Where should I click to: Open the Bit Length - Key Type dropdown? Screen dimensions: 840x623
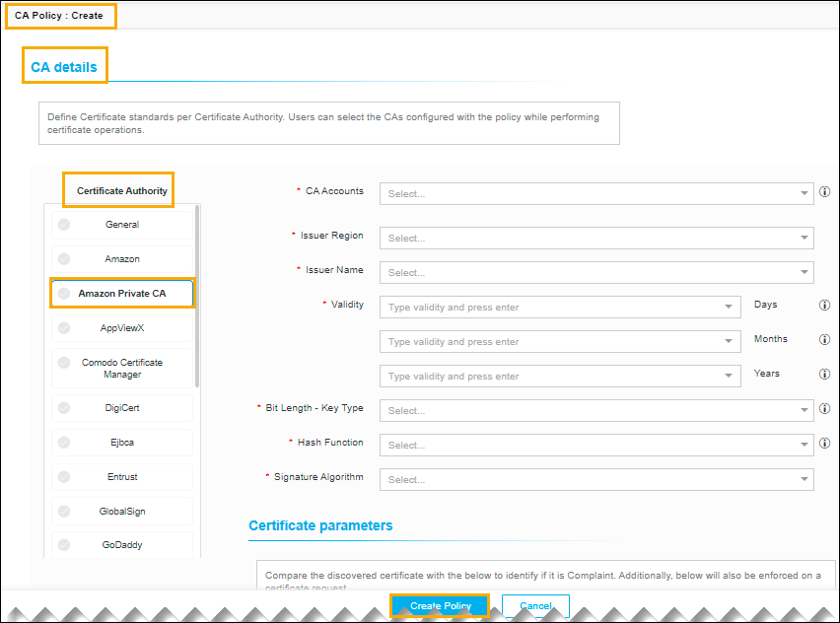pos(596,410)
